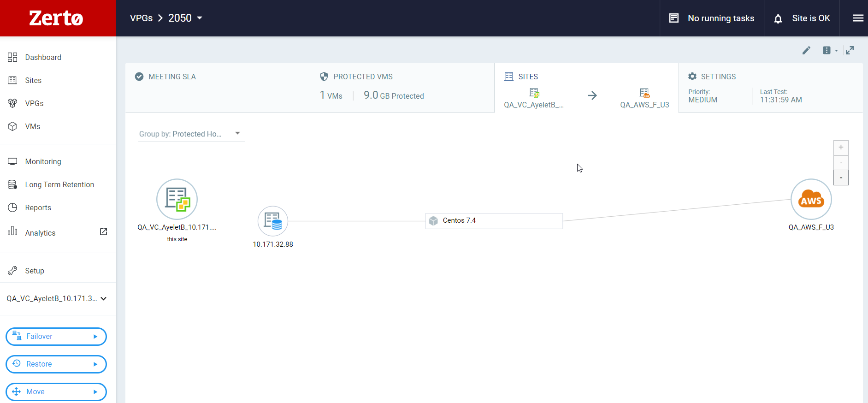Click the Move button
The width and height of the screenshot is (868, 403).
(56, 391)
